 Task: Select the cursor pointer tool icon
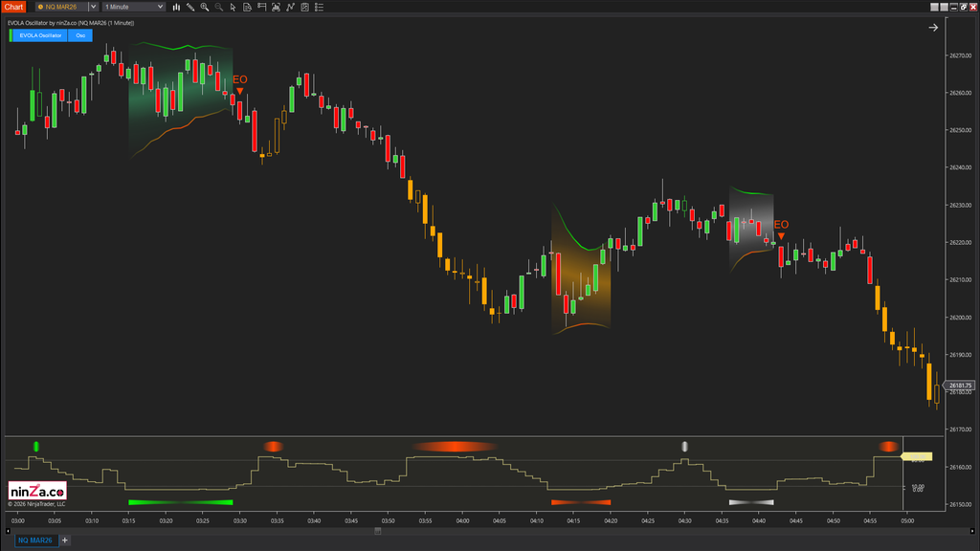point(234,7)
